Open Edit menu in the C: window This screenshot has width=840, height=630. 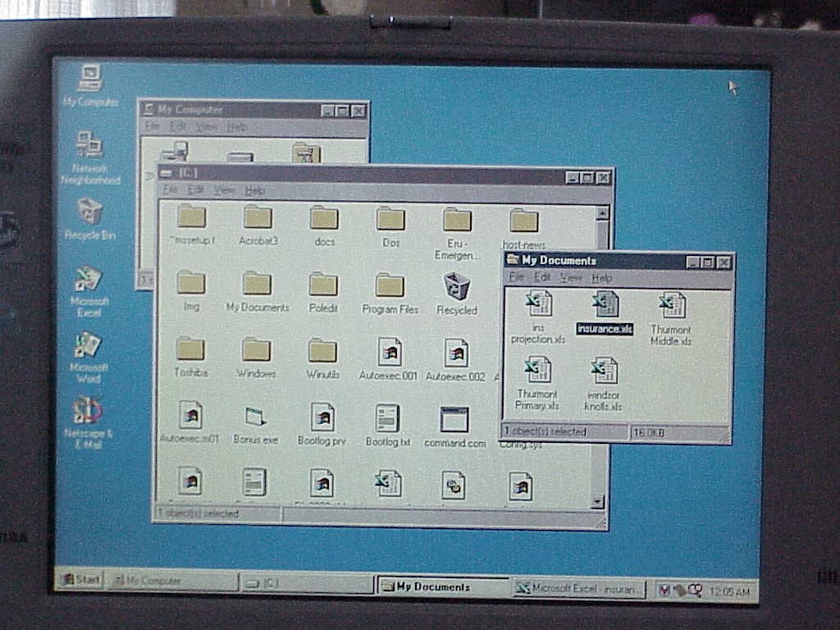pyautogui.click(x=195, y=189)
